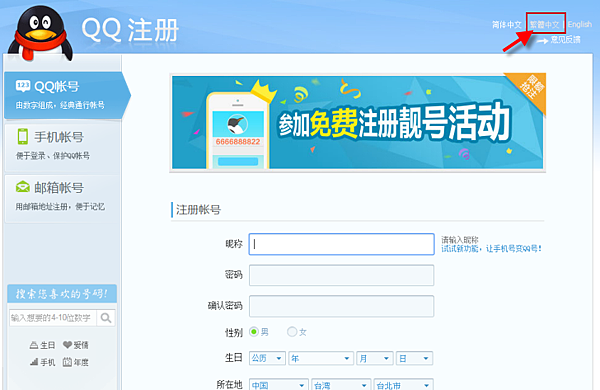The image size is (600, 390).
Task: Click the 输入想要的4-10位数字 search box
Action: coord(53,318)
